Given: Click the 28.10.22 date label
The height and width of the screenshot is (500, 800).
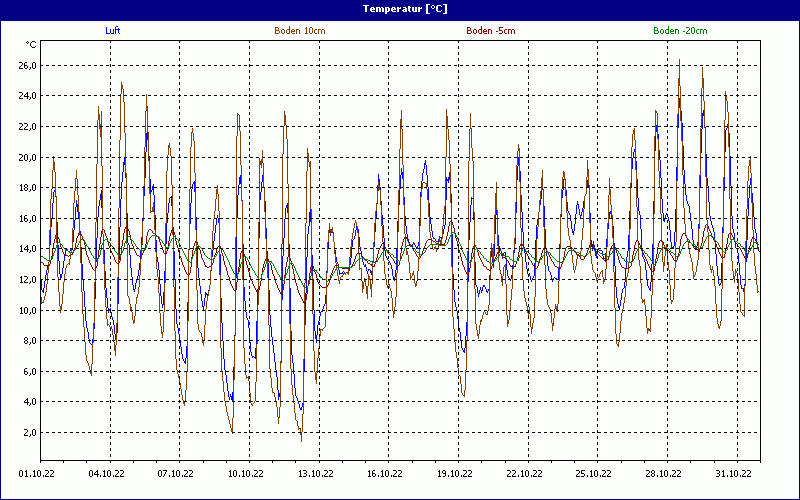Looking at the screenshot, I should [663, 475].
